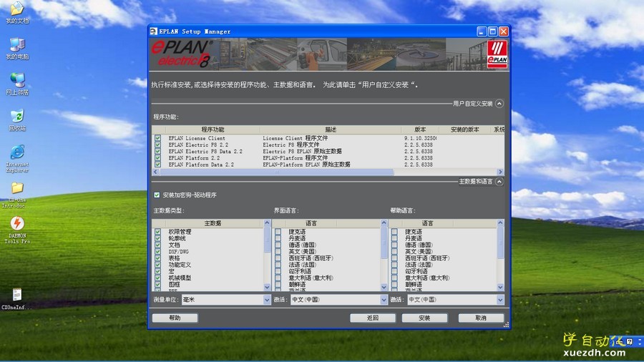The image size is (644, 362).
Task: Click 文档 row in 主数据 list
Action: click(x=174, y=245)
